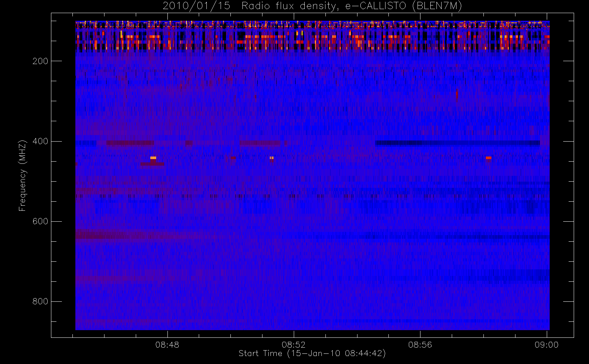This screenshot has width=589, height=364.
Task: Click the "Frequency (MHz)" axis label
Action: [23, 175]
